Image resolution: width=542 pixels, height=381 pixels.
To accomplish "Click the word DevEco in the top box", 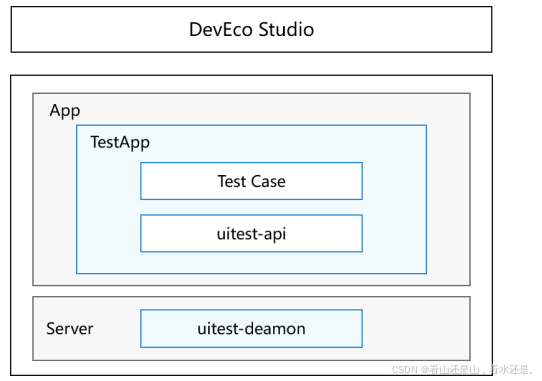I will coord(222,29).
